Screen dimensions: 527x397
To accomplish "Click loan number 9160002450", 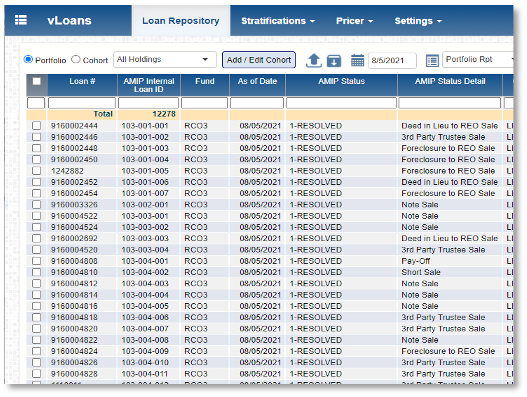I will point(74,159).
